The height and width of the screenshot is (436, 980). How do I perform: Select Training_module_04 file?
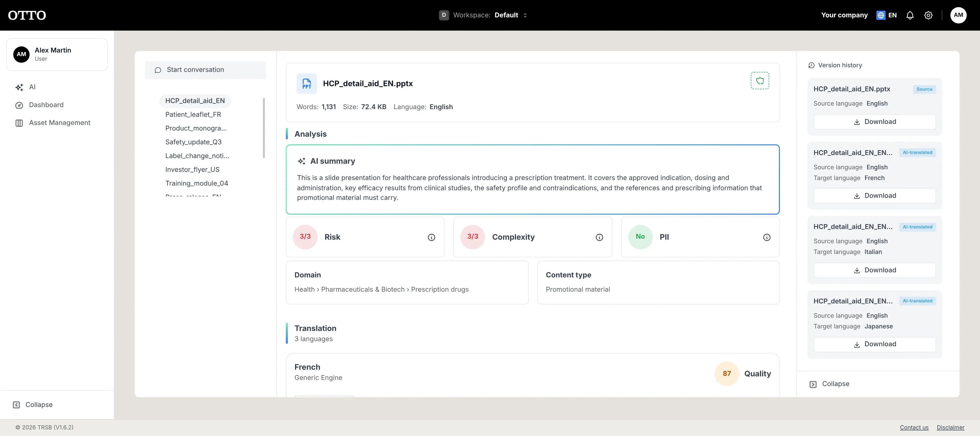(197, 183)
